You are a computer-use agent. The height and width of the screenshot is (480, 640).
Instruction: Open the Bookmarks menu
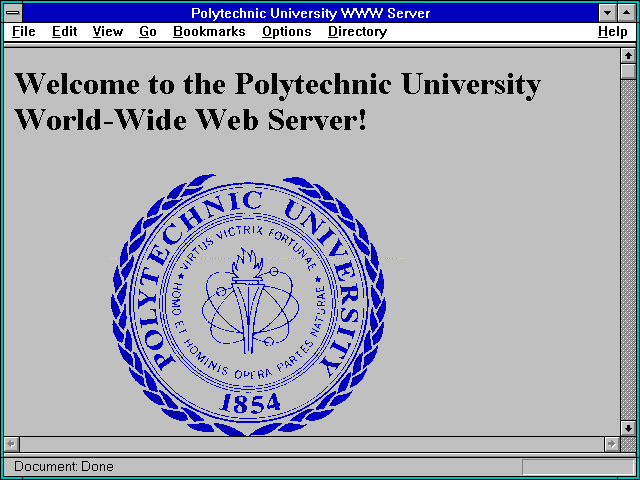(209, 32)
